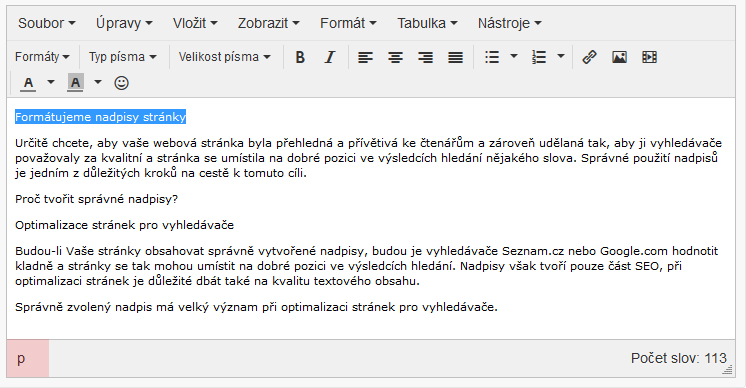Screen dimensions: 746x388
Task: Insert a video media item
Action: click(649, 57)
